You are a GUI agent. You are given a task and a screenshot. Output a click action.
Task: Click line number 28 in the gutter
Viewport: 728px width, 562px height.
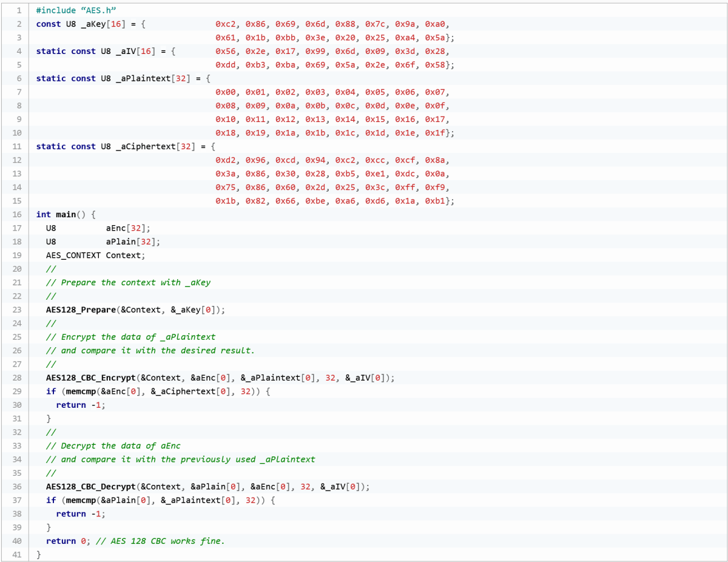(x=17, y=377)
